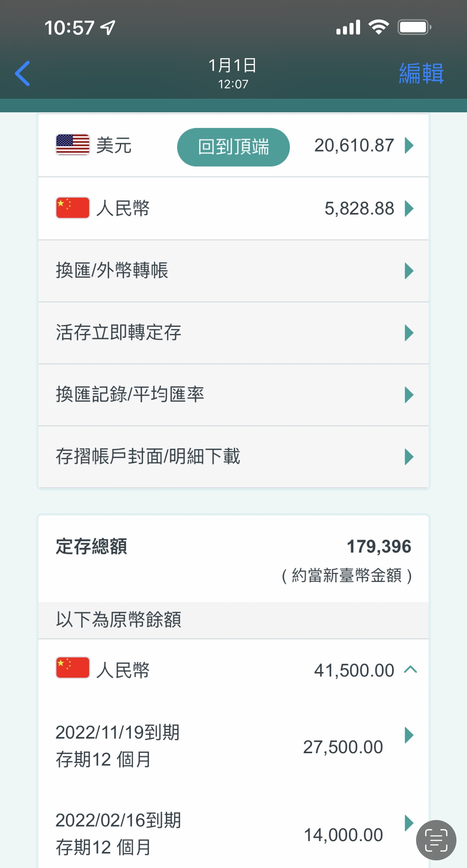Collapse the 人民幣 41,500.00 time deposit list
The width and height of the screenshot is (467, 868).
click(x=410, y=670)
